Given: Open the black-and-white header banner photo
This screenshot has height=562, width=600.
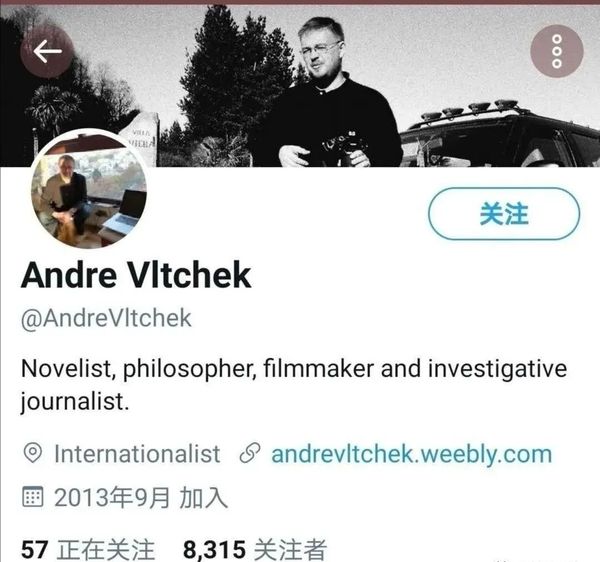Looking at the screenshot, I should click(300, 86).
